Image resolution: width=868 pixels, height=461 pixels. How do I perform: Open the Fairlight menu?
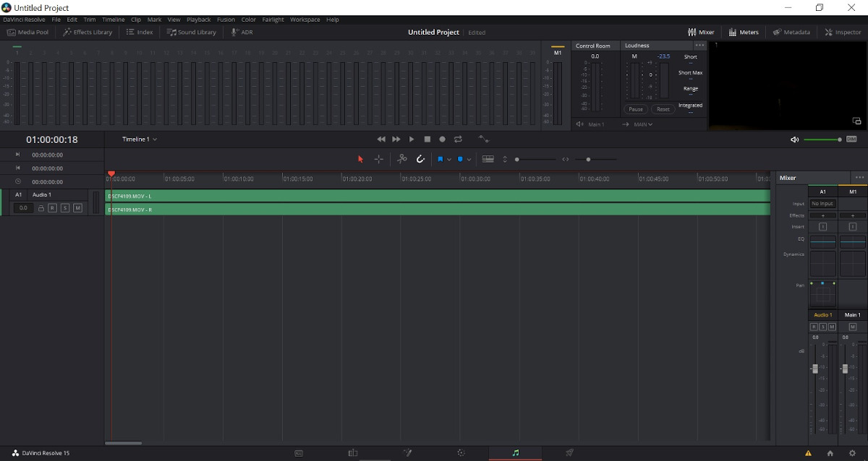(x=273, y=20)
